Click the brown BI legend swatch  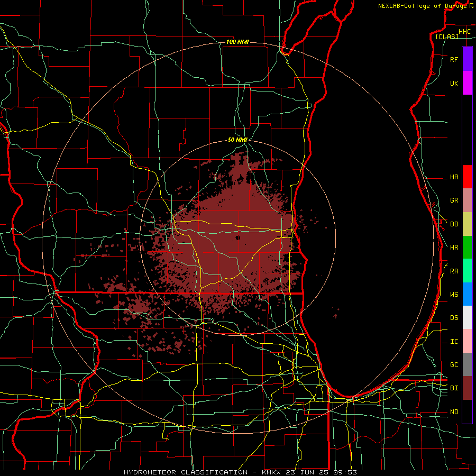(467, 388)
